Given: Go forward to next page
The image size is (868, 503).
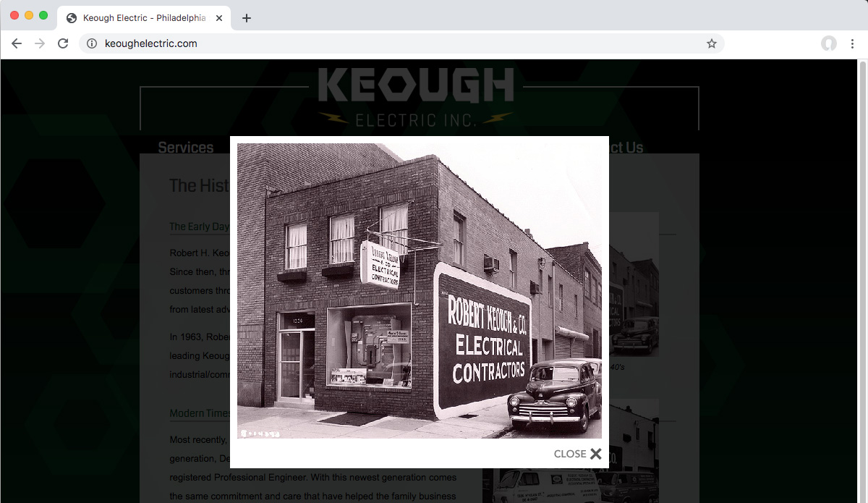Looking at the screenshot, I should (40, 43).
